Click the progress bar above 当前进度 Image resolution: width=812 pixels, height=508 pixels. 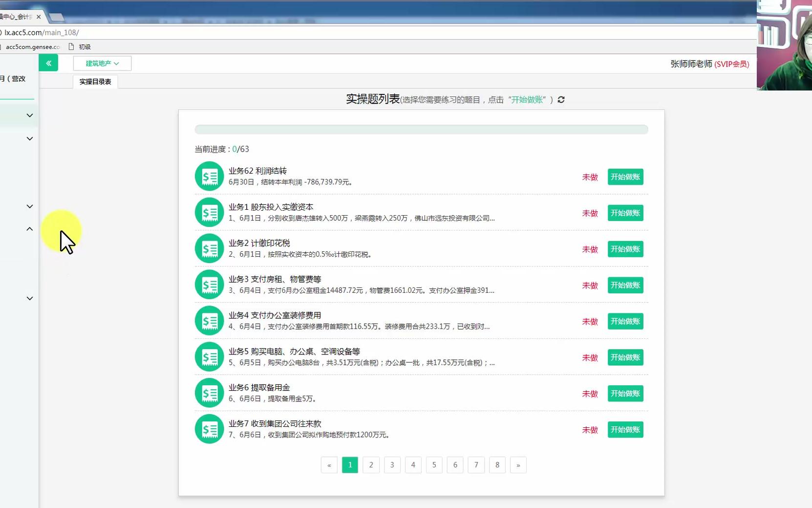tap(421, 129)
